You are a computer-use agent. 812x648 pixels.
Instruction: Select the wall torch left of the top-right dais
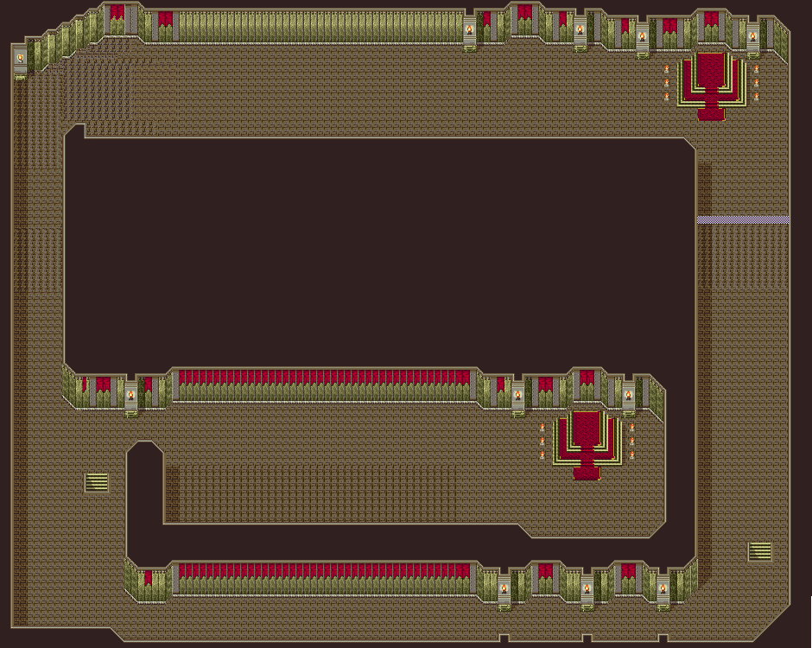642,37
